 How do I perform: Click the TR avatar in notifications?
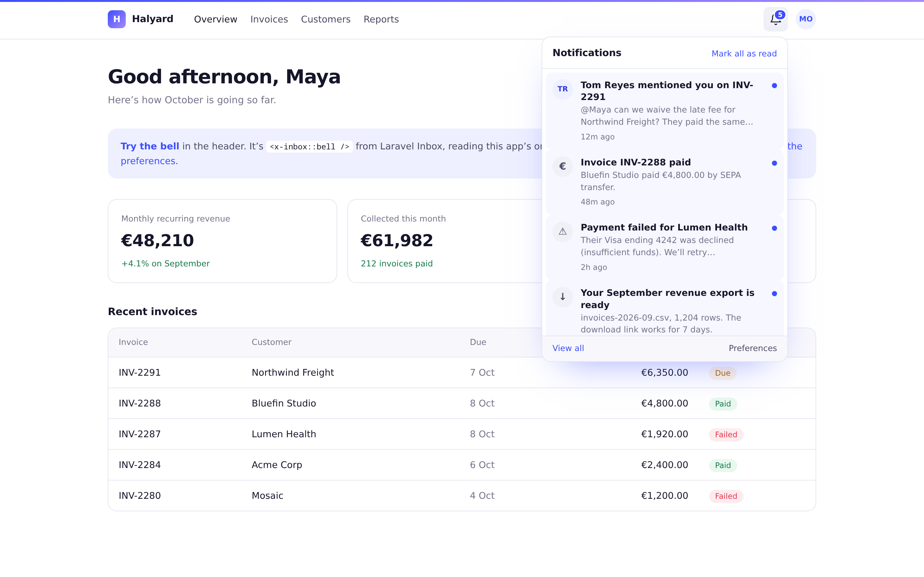tap(562, 89)
